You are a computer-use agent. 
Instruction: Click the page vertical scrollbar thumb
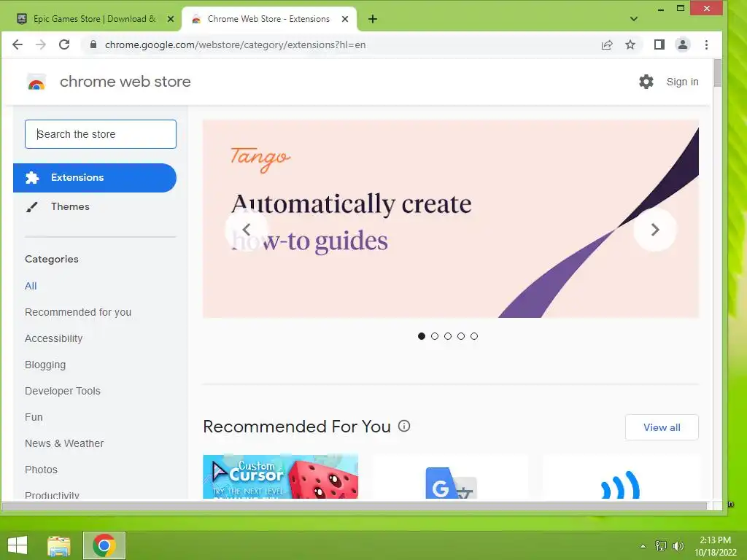click(x=718, y=73)
